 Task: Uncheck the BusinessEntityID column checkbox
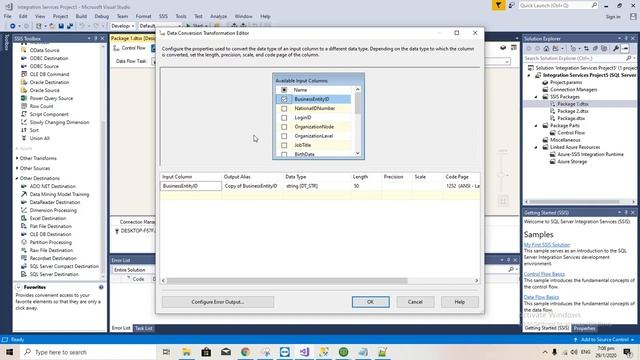point(284,99)
